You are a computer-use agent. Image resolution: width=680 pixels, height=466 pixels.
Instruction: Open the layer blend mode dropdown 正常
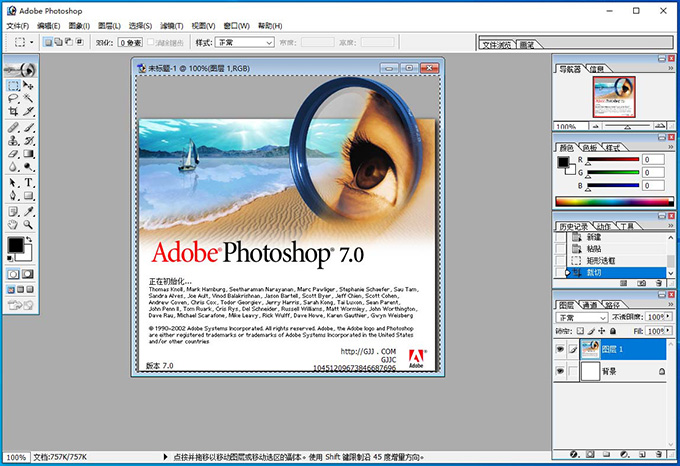point(582,317)
